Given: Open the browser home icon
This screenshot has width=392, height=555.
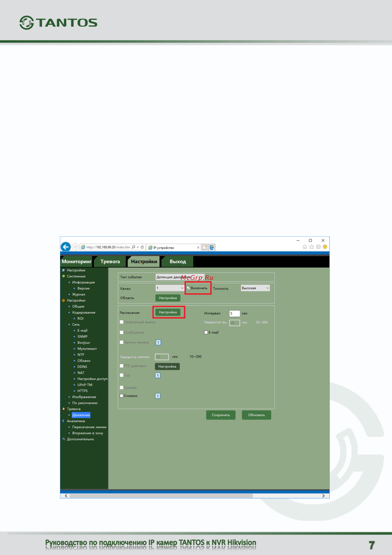Looking at the screenshot, I should point(305,247).
